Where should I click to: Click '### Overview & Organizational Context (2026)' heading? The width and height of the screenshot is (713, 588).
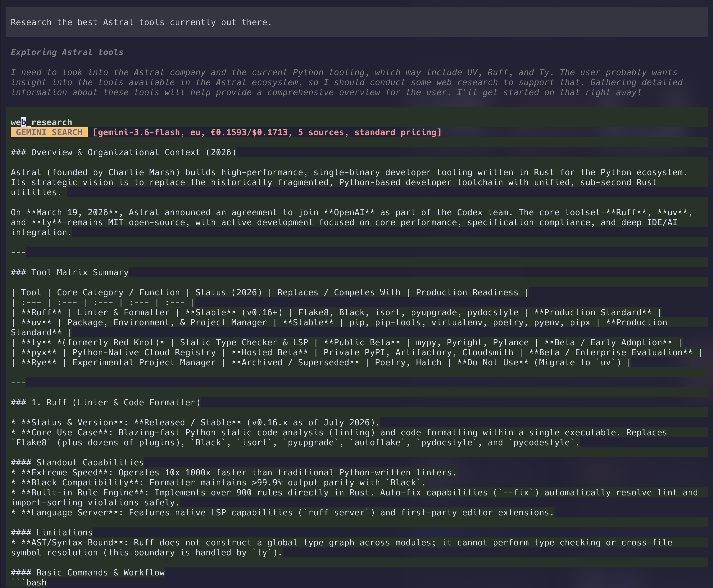(x=124, y=152)
